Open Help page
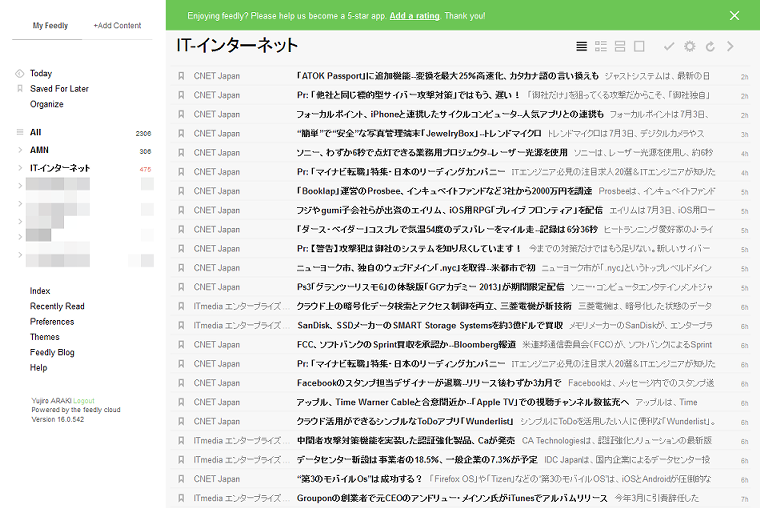The image size is (760, 508). coord(38,367)
